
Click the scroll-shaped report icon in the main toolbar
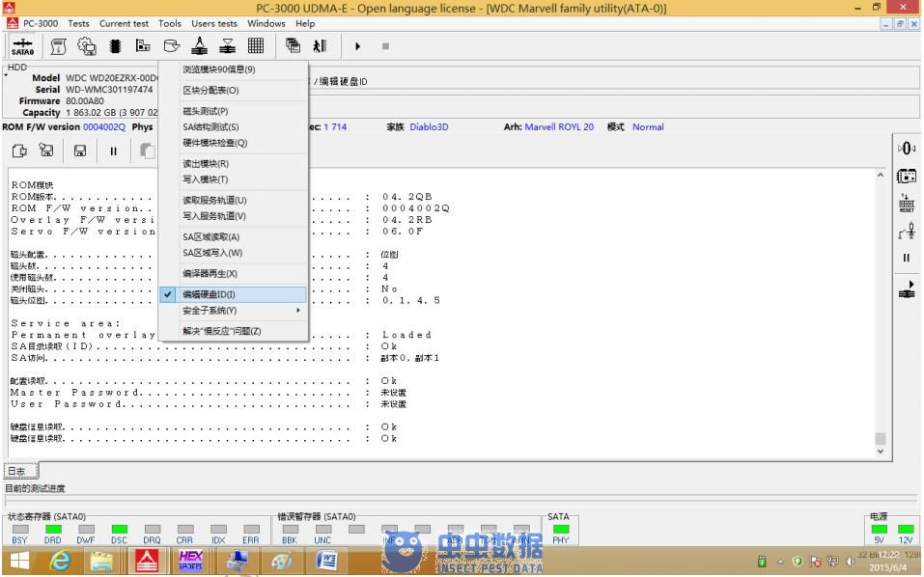click(x=58, y=46)
